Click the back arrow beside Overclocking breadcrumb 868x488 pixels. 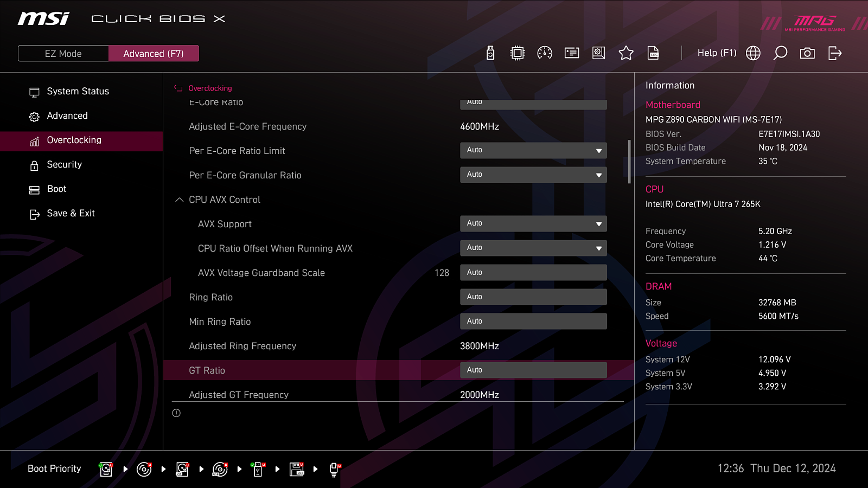pyautogui.click(x=178, y=88)
